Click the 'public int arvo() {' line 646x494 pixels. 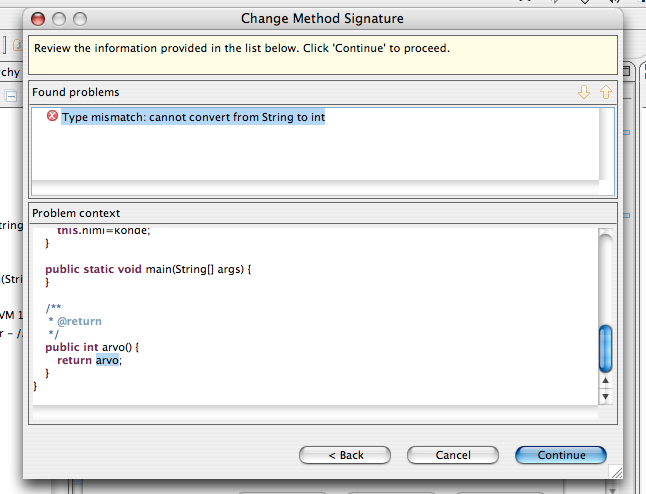point(92,347)
